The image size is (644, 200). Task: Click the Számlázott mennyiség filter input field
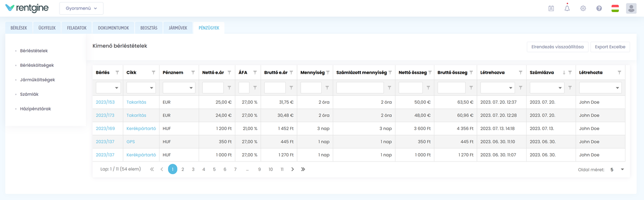pyautogui.click(x=360, y=88)
